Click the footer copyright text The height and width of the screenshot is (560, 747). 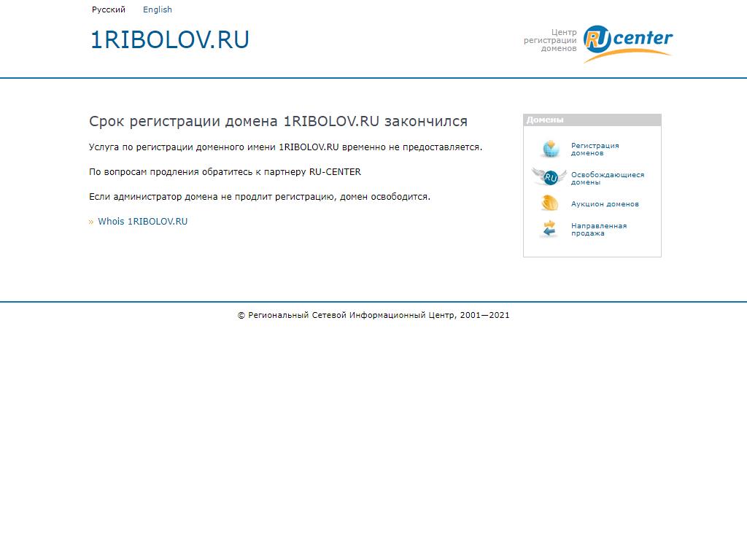373,315
